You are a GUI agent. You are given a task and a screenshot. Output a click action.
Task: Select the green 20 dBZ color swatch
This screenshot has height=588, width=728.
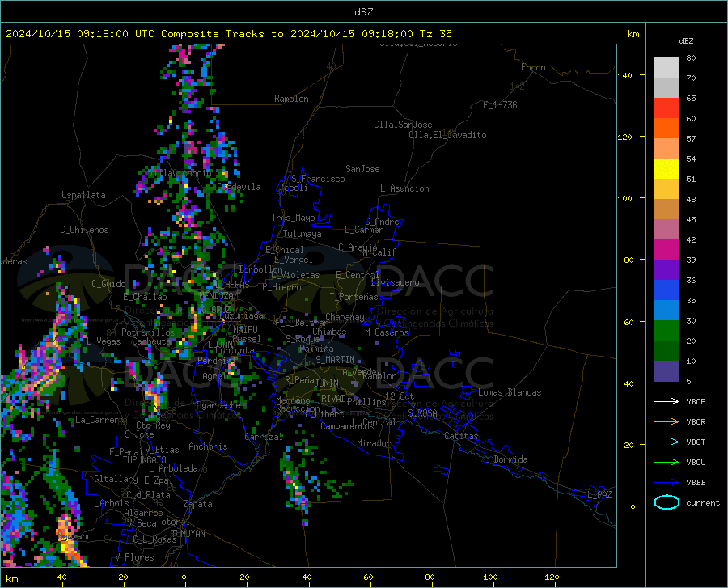tap(667, 331)
